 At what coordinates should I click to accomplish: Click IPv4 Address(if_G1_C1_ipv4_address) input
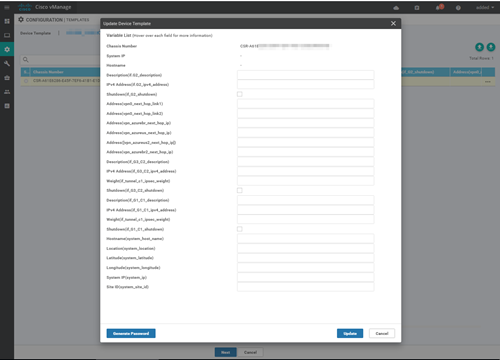tap(306, 210)
